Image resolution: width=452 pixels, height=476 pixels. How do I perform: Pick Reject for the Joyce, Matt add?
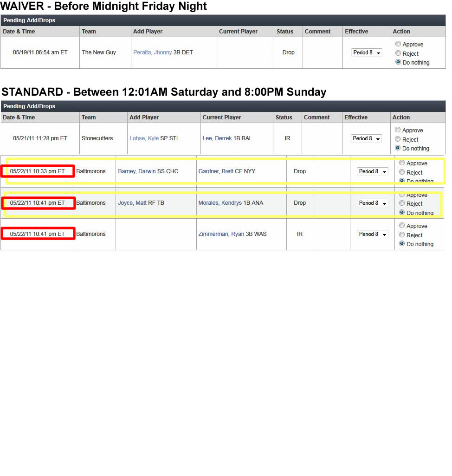(x=402, y=203)
